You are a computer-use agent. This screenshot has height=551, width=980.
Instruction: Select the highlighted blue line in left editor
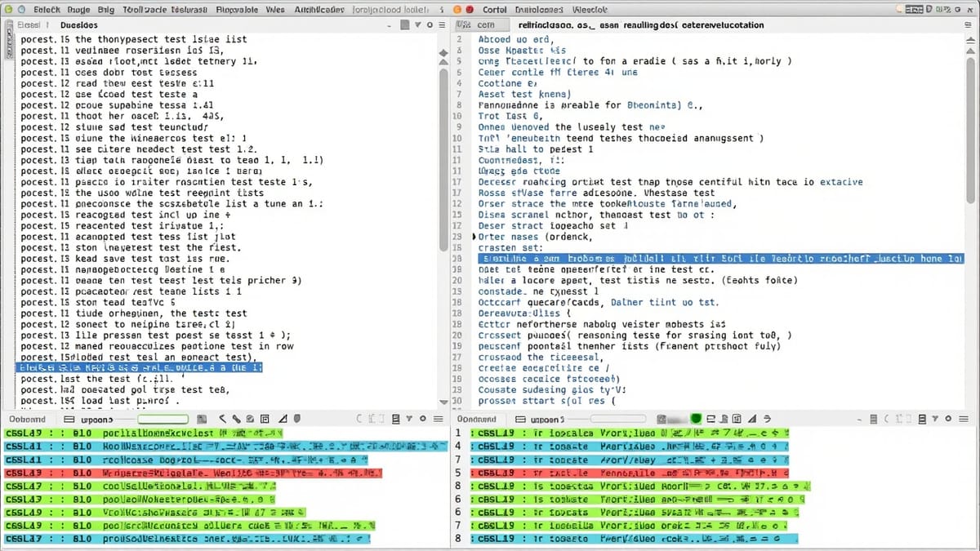click(140, 368)
